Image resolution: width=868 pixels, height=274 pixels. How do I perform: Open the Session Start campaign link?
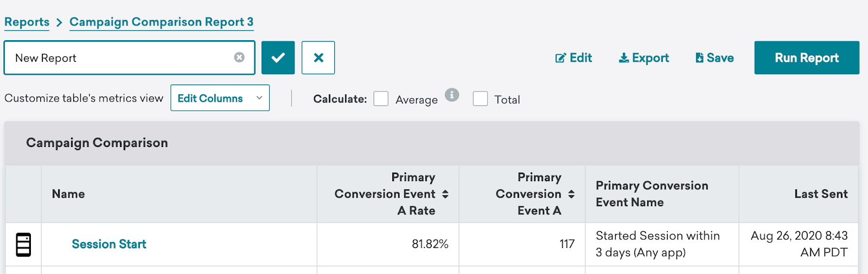[x=109, y=245]
